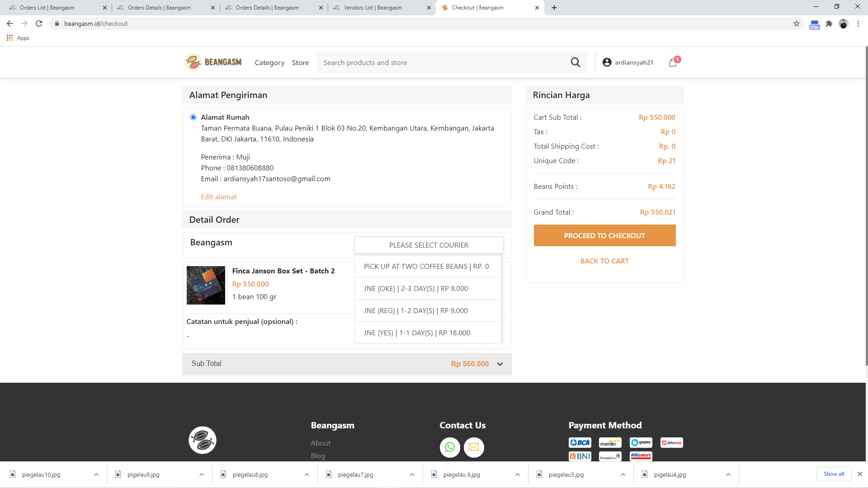Screen dimensions: 868x488
Task: Click the Finca Janson product thumbnail
Action: pyautogui.click(x=206, y=285)
